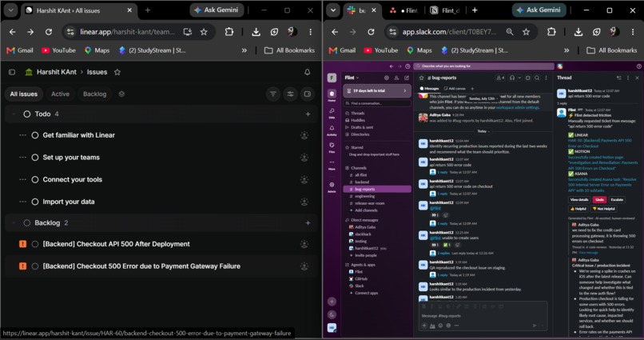This screenshot has height=340, width=644.
Task: Click View details in Flint thread
Action: click(579, 200)
